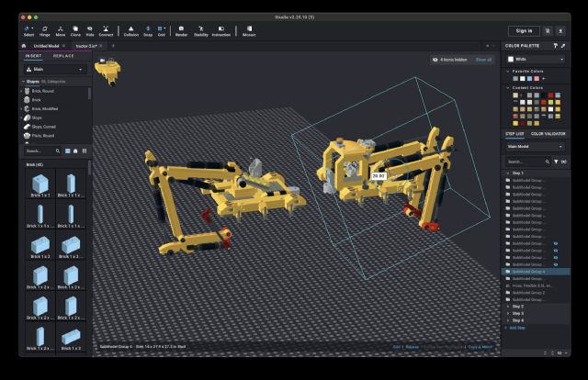Select the Brick 1 x 1 thumbnail

40,184
